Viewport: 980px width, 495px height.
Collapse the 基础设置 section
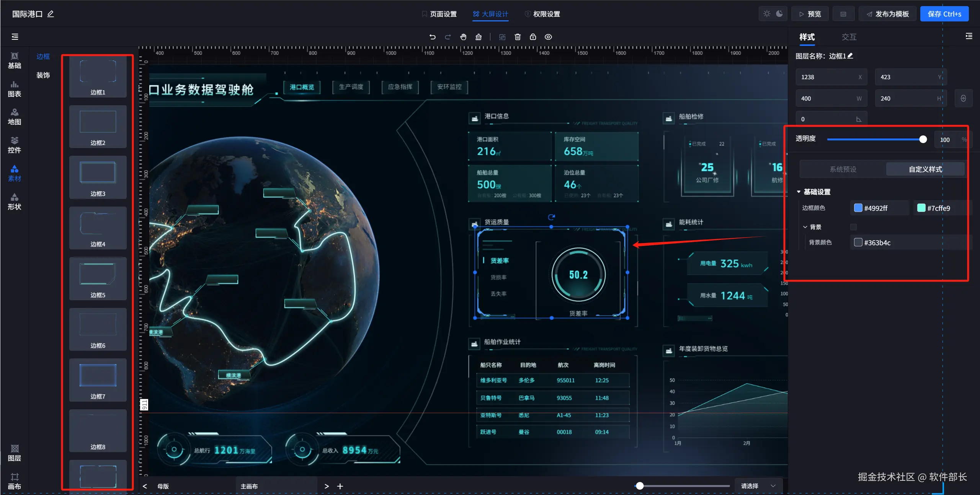pos(799,192)
